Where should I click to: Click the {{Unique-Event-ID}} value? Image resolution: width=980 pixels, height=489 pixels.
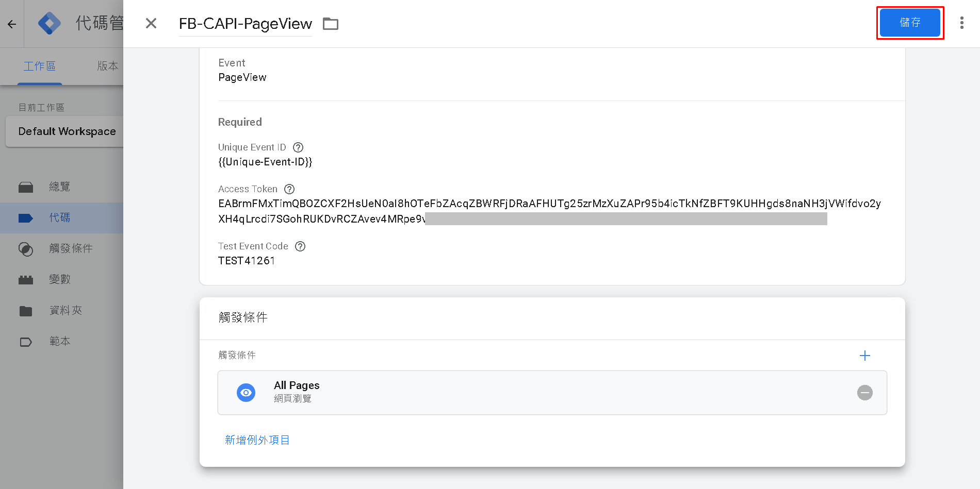265,162
